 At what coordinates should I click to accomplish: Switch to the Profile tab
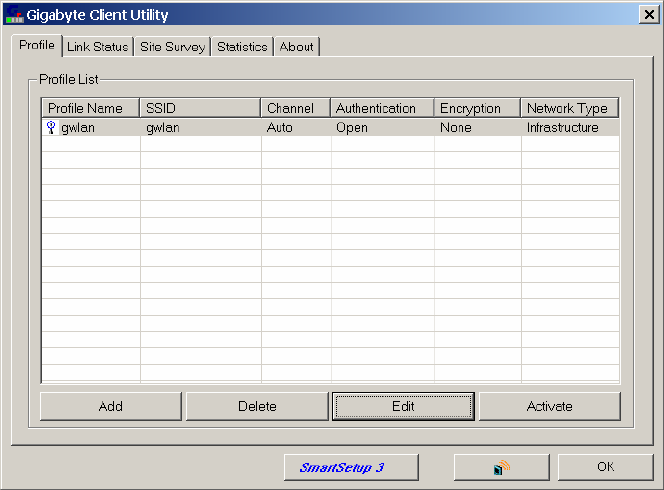click(x=37, y=45)
